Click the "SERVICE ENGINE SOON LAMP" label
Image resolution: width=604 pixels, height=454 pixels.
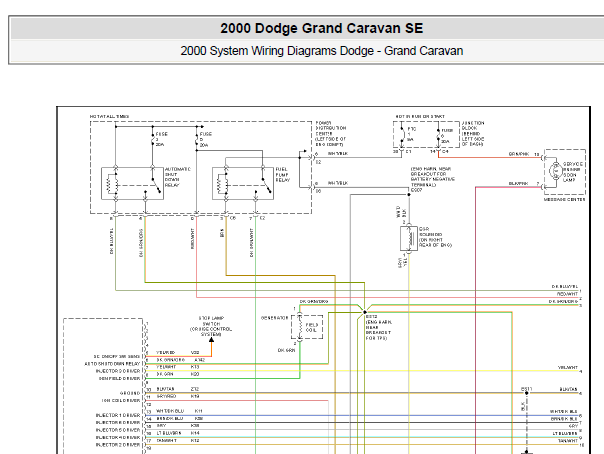coord(573,172)
